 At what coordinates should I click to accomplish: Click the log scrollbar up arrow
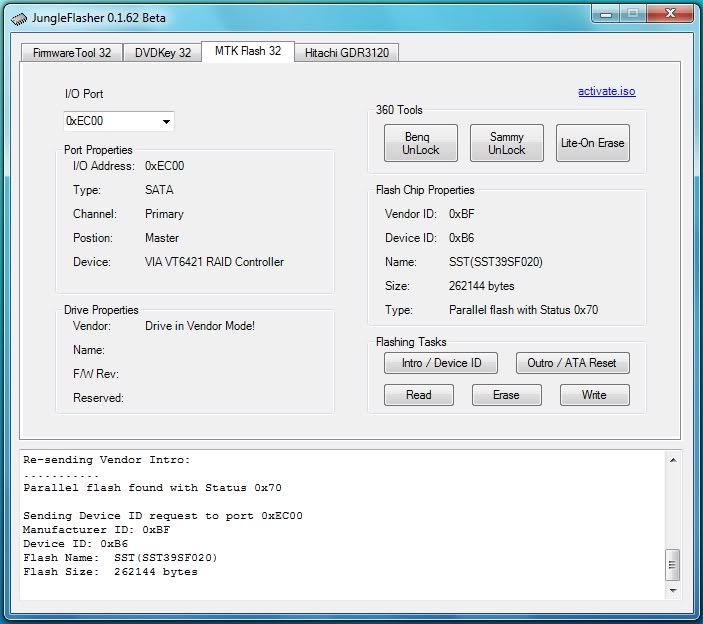click(673, 460)
